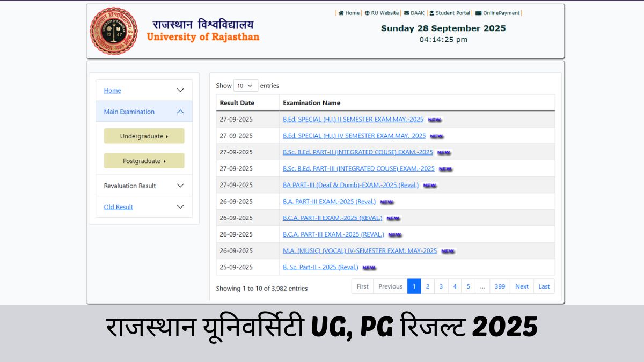Open B. Sc. Part-II - 2025 (Reval.) result
Screen dimensions: 644x362
tap(320, 267)
